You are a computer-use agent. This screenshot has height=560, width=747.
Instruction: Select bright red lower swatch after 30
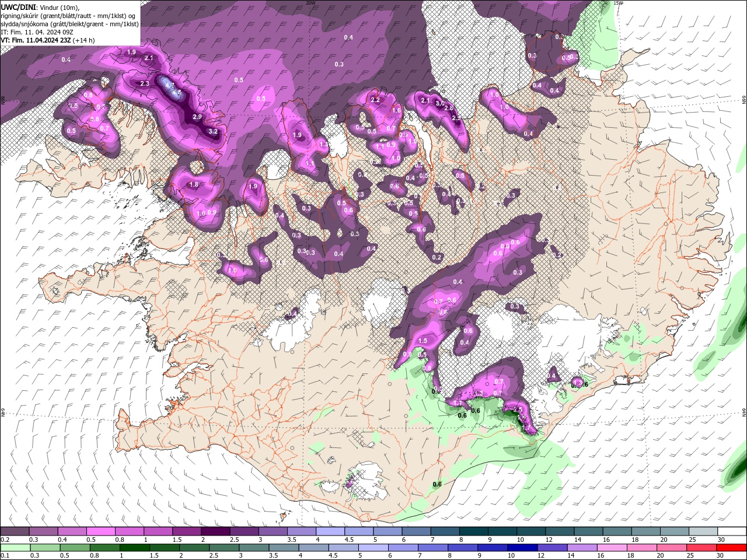tap(732, 547)
